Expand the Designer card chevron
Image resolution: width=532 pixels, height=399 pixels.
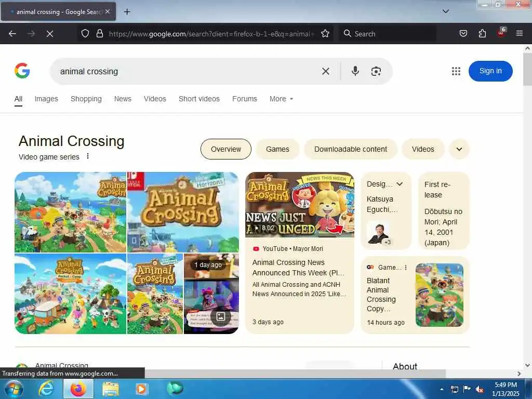coord(400,184)
